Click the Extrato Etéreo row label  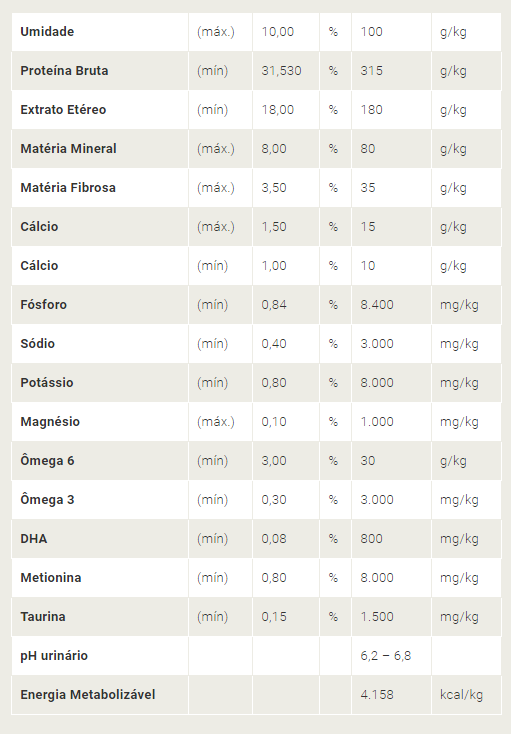click(63, 110)
